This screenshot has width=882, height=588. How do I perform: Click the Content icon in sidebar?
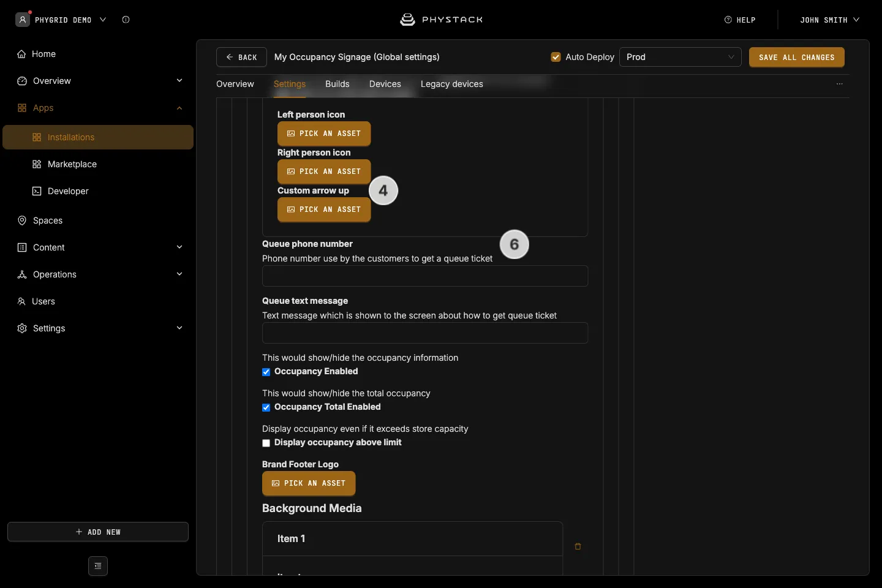(22, 247)
